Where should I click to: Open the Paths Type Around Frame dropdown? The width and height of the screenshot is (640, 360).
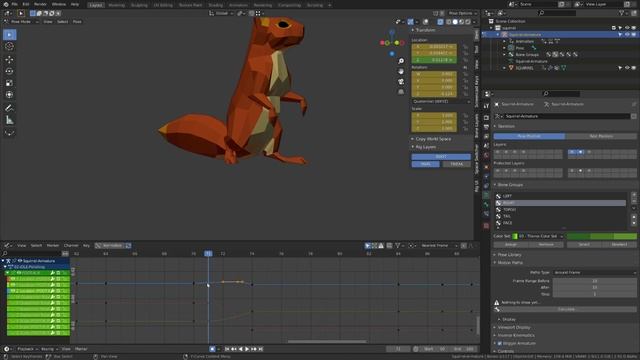click(x=595, y=272)
